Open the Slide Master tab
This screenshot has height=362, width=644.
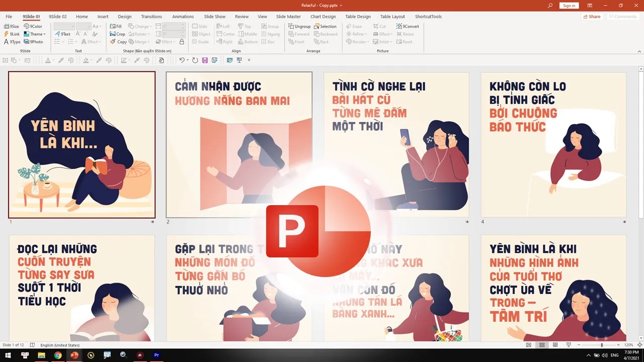(x=288, y=17)
